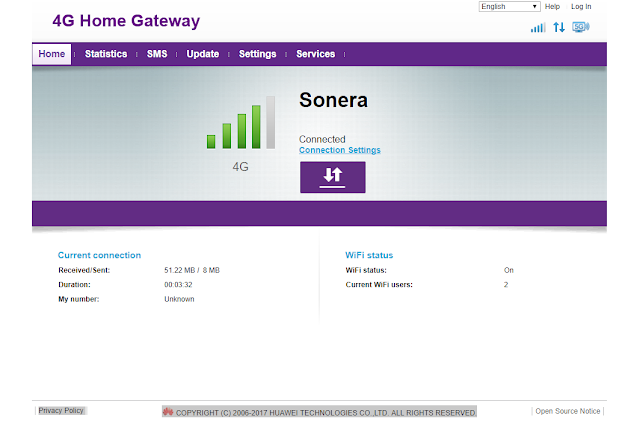
Task: Click the Help link
Action: coord(552,7)
